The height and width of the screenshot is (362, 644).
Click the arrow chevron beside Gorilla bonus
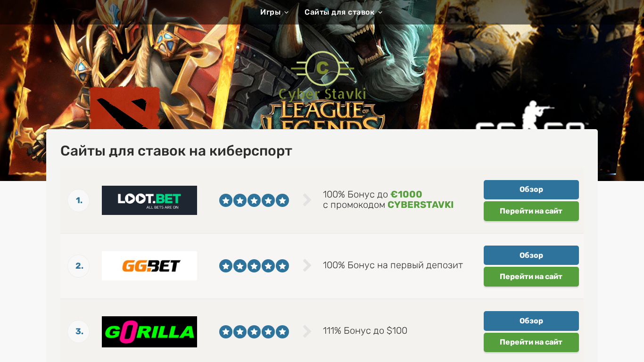(x=307, y=332)
